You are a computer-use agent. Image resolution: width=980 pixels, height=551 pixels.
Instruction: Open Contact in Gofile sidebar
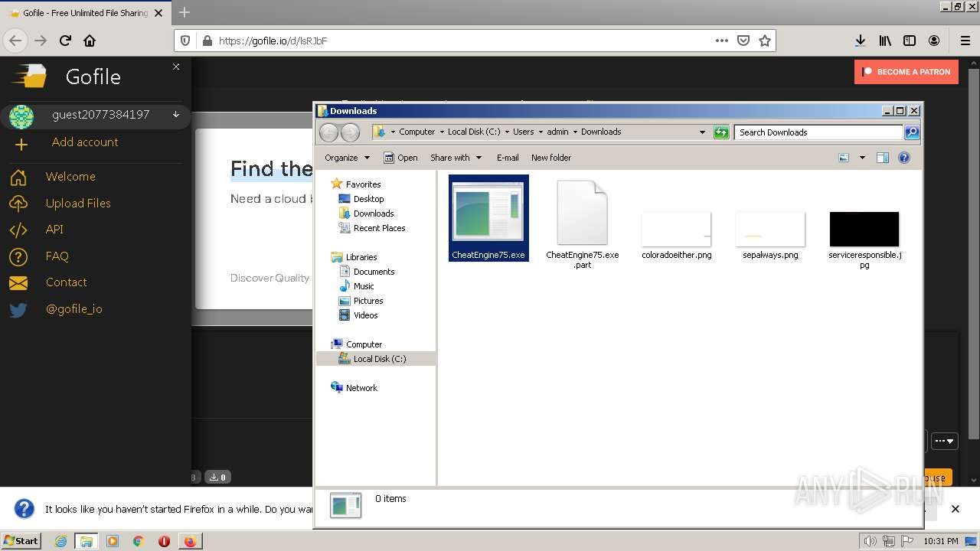click(x=66, y=282)
